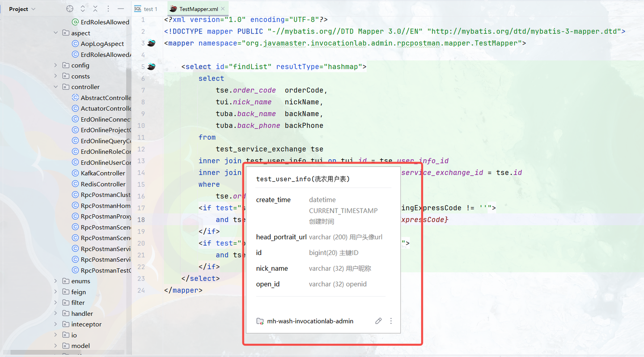This screenshot has width=644, height=357.
Task: Click the pencil edit icon in the table popup
Action: click(x=378, y=321)
